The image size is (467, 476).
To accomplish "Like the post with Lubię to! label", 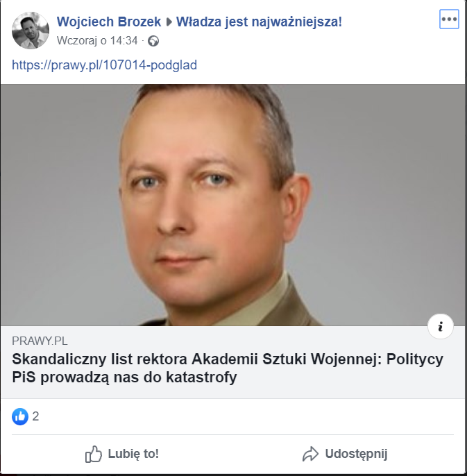I will (x=122, y=454).
